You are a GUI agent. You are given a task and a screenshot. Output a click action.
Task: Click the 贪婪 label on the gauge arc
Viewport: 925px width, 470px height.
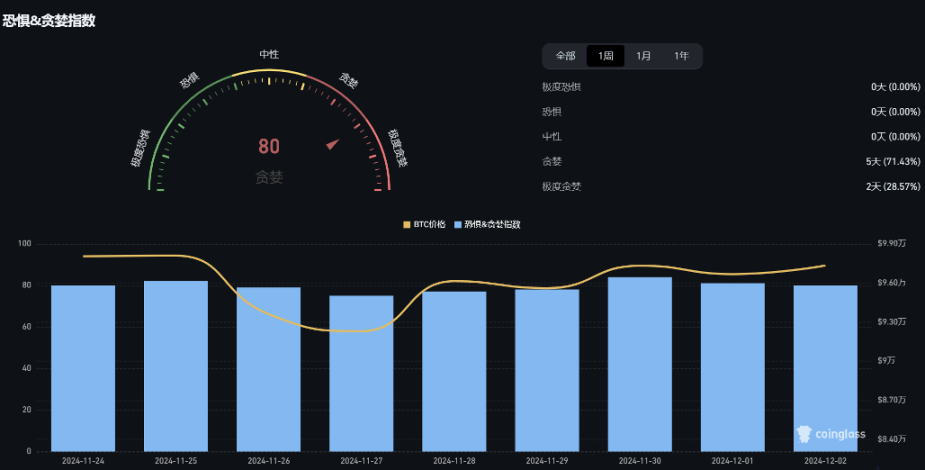click(349, 80)
